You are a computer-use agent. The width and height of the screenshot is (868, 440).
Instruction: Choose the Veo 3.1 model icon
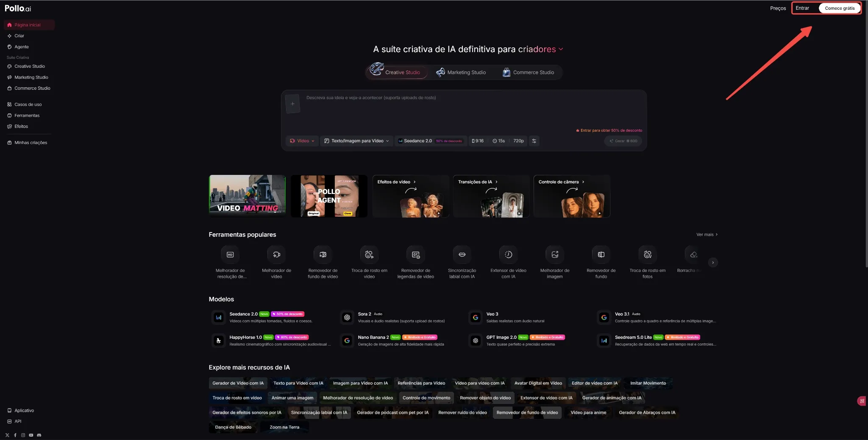pos(604,317)
